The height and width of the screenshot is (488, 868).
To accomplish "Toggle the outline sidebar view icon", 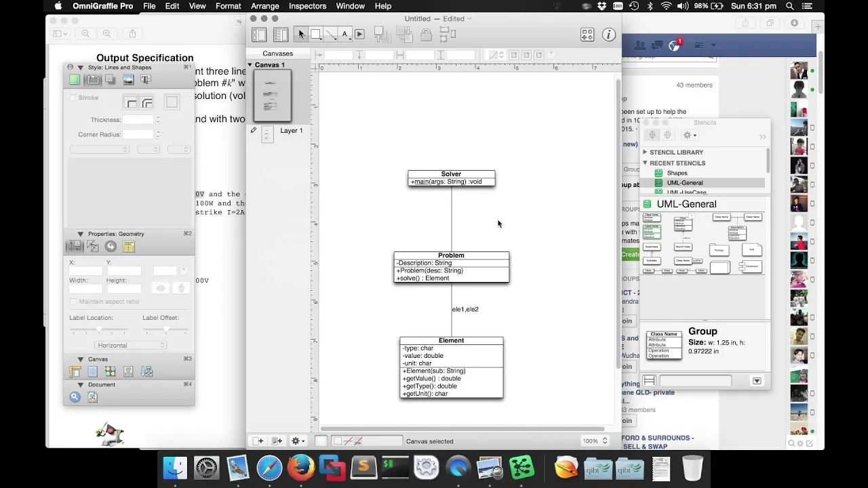I will pyautogui.click(x=281, y=35).
